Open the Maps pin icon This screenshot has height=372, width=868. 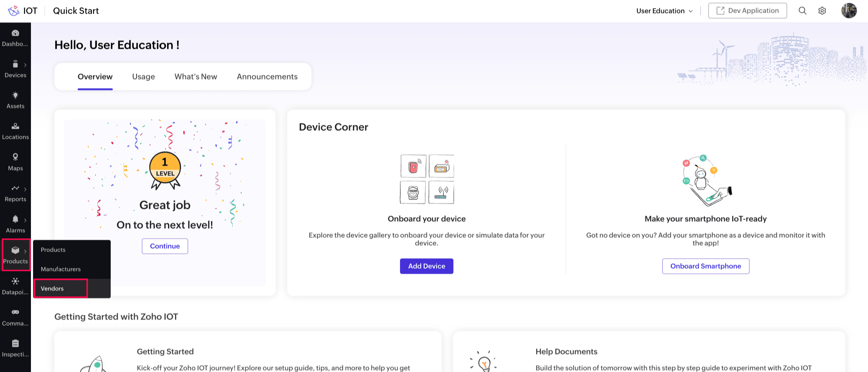15,157
